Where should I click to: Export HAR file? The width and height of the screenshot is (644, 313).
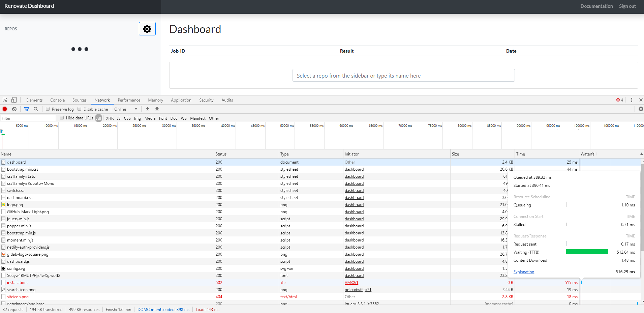click(157, 109)
